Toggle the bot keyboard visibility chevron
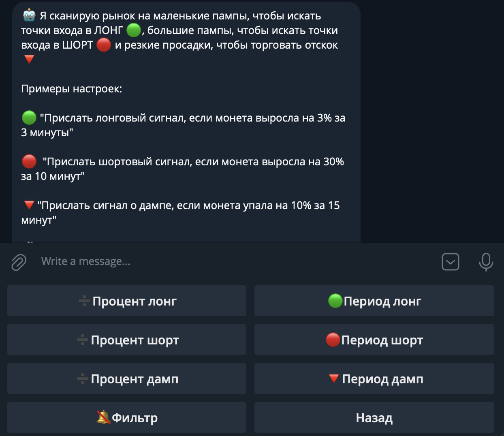 coord(450,262)
